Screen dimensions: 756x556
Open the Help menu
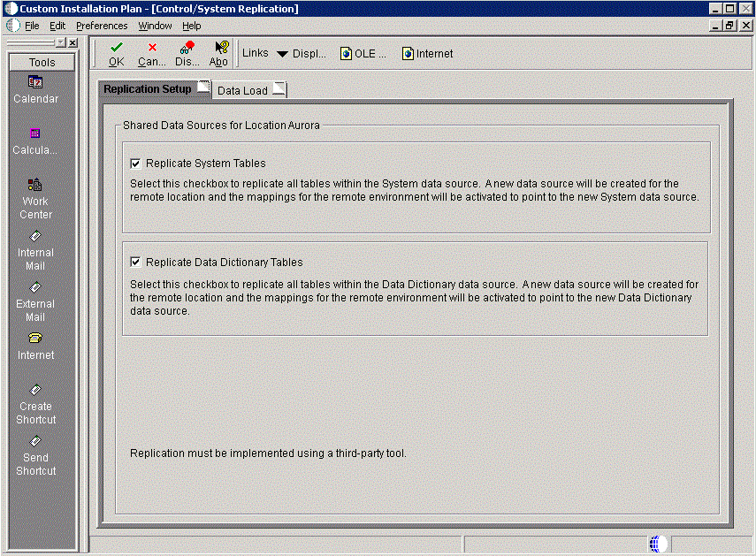tap(191, 26)
